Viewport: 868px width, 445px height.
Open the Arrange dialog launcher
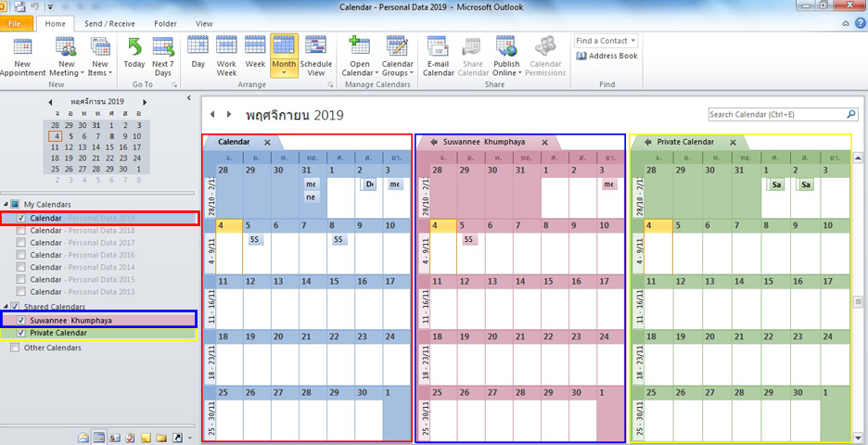click(x=330, y=84)
